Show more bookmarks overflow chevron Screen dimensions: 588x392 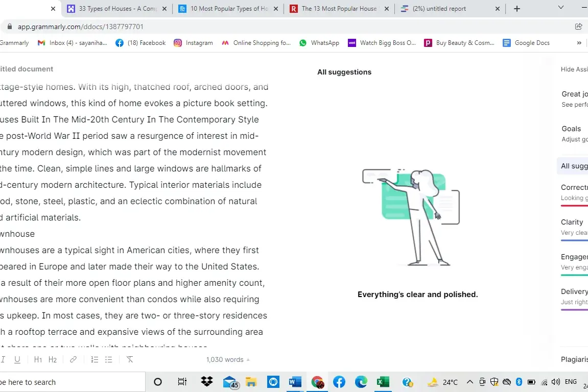pos(579,43)
